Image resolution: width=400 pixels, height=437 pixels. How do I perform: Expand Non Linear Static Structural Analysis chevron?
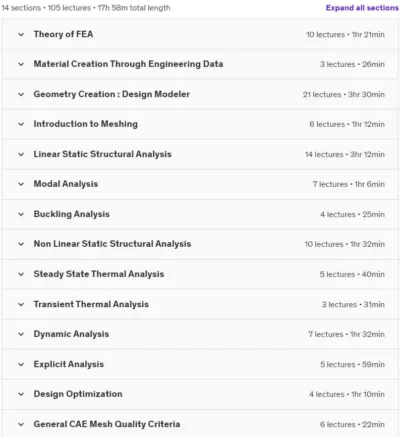21,244
